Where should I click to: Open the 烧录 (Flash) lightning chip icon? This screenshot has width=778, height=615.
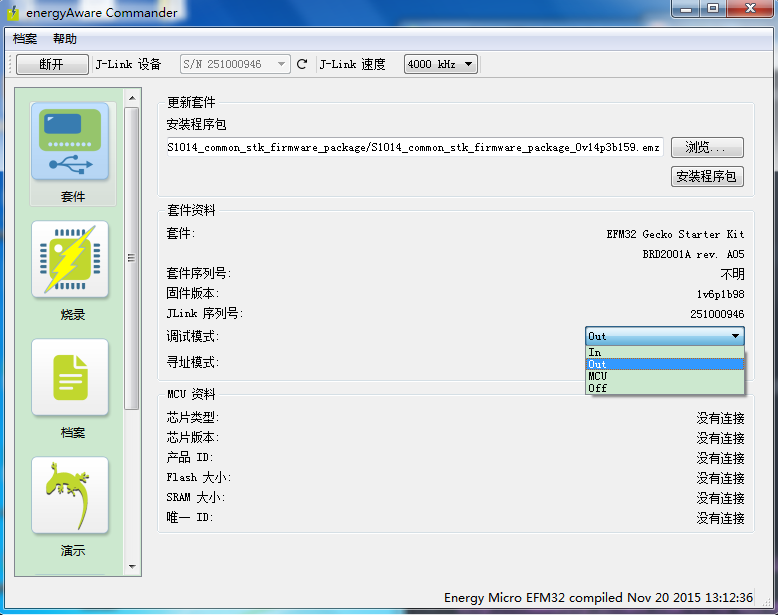point(70,260)
